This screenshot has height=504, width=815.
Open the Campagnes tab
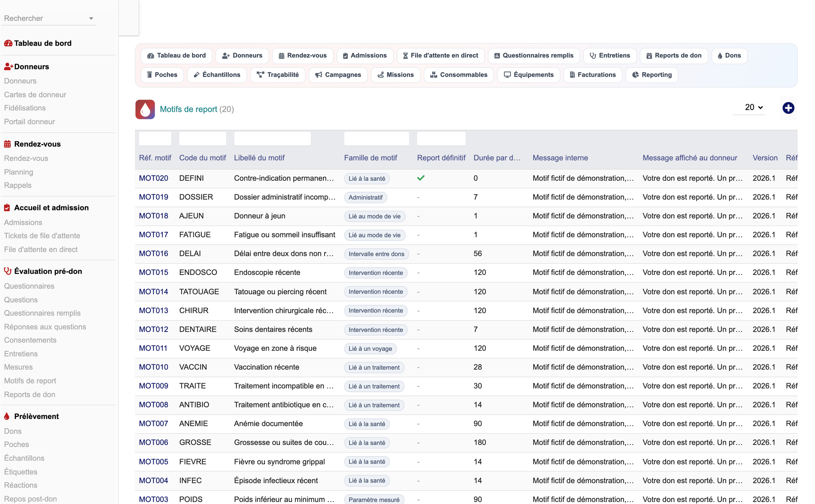point(338,75)
